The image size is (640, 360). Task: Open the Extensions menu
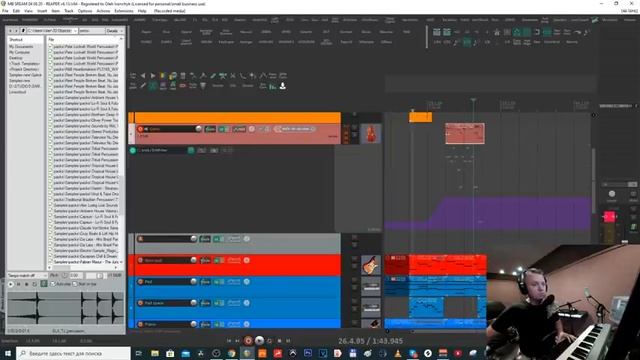click(124, 11)
